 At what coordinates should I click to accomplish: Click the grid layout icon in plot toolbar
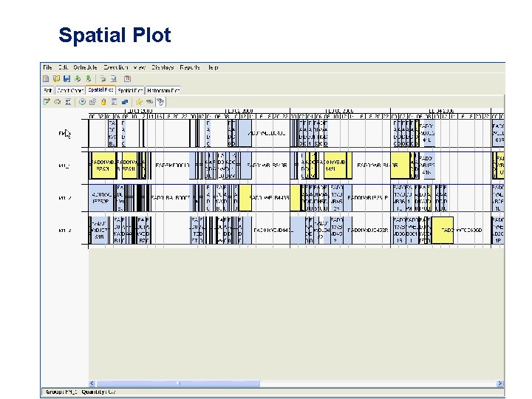[68, 101]
